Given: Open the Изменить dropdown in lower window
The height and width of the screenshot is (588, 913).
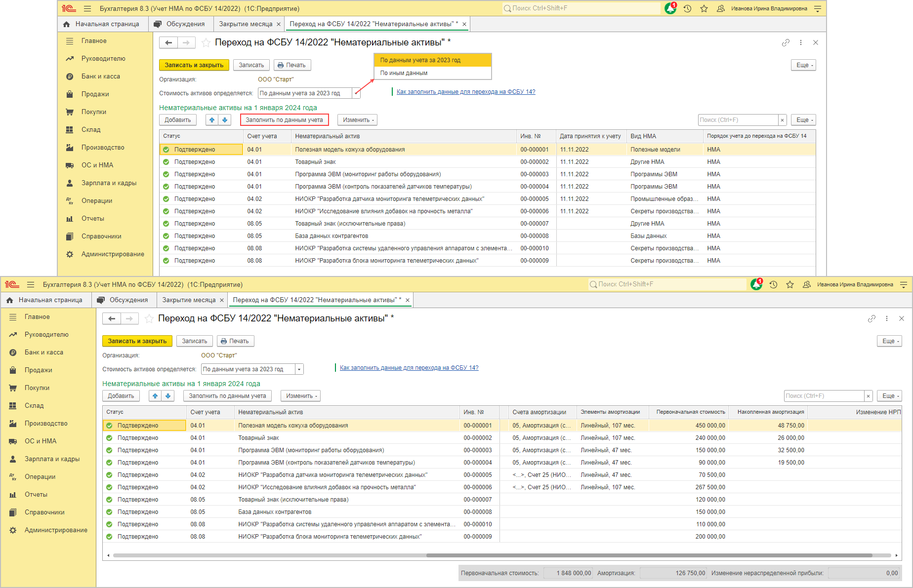Looking at the screenshot, I should (301, 396).
